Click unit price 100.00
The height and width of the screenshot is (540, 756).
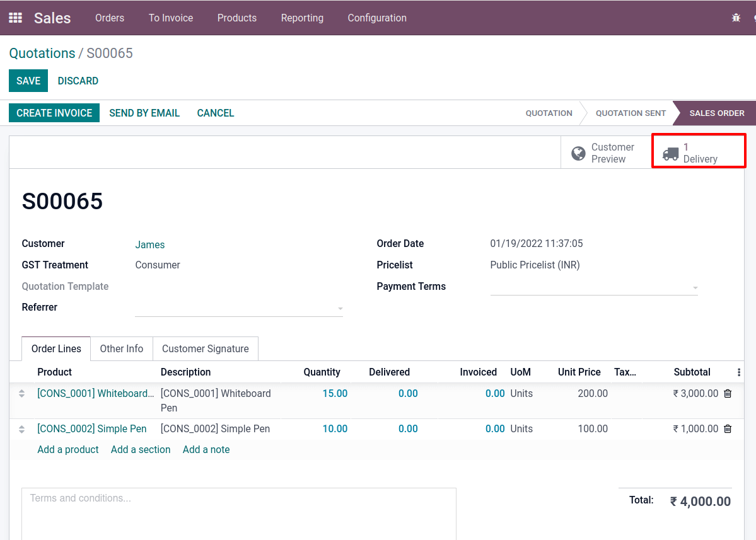coord(593,428)
